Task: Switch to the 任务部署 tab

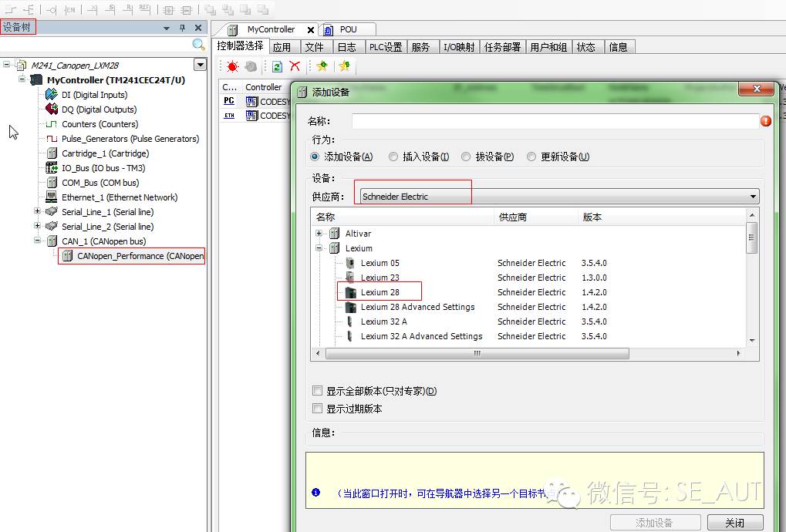Action: [502, 47]
